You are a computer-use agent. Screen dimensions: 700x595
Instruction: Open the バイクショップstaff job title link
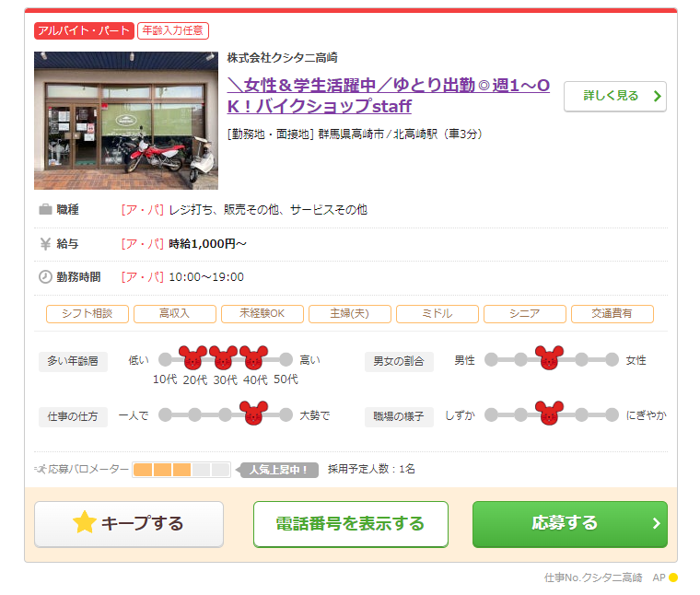pyautogui.click(x=388, y=96)
